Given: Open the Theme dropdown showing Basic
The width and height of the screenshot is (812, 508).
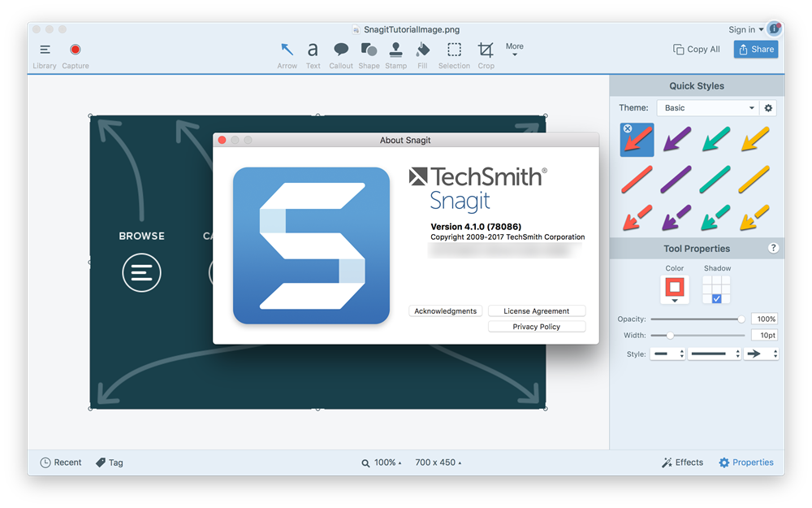Looking at the screenshot, I should tap(707, 108).
